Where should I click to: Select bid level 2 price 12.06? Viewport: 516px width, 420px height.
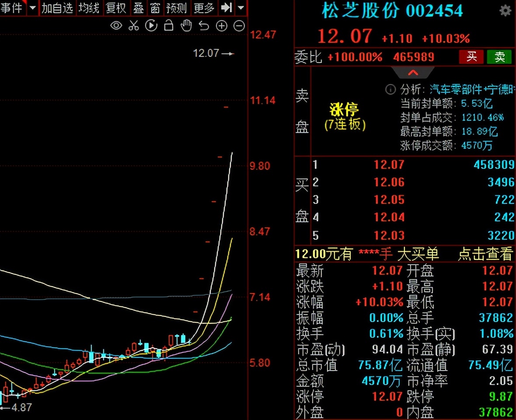click(x=389, y=182)
